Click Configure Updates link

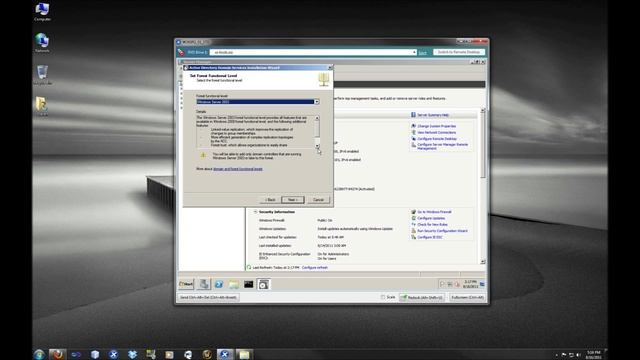pyautogui.click(x=431, y=218)
